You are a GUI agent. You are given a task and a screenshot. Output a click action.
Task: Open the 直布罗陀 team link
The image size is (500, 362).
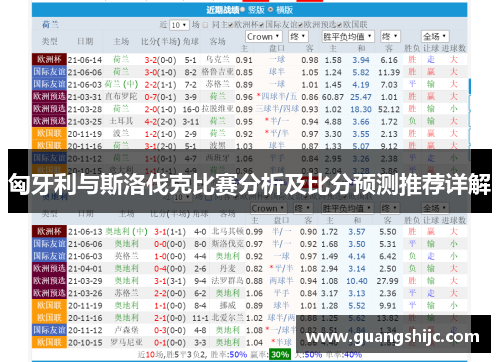click(x=121, y=97)
